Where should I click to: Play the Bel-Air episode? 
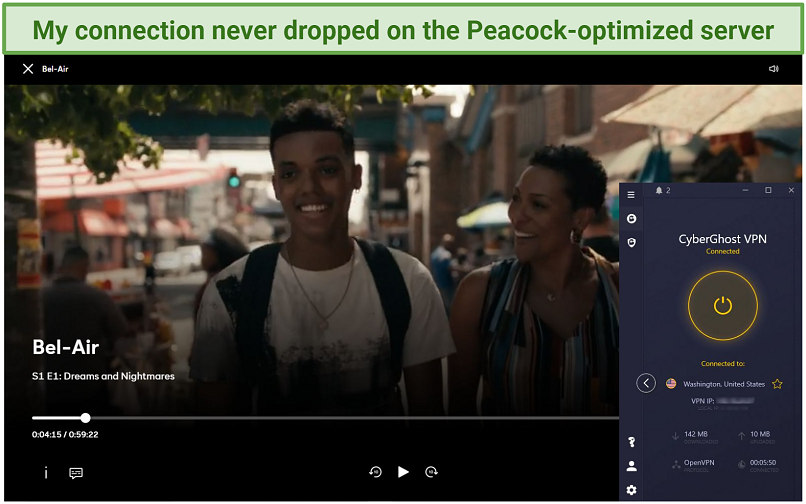coord(404,472)
